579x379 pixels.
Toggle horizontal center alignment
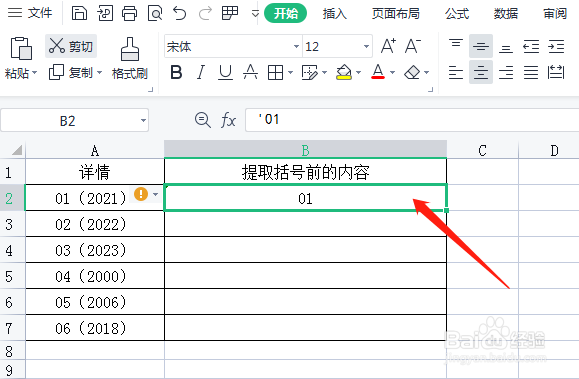point(481,72)
